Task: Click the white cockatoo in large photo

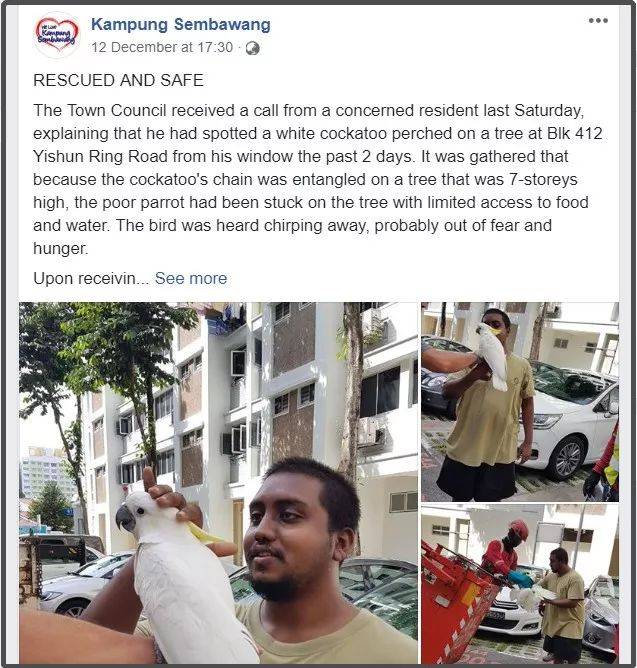Action: (179, 575)
